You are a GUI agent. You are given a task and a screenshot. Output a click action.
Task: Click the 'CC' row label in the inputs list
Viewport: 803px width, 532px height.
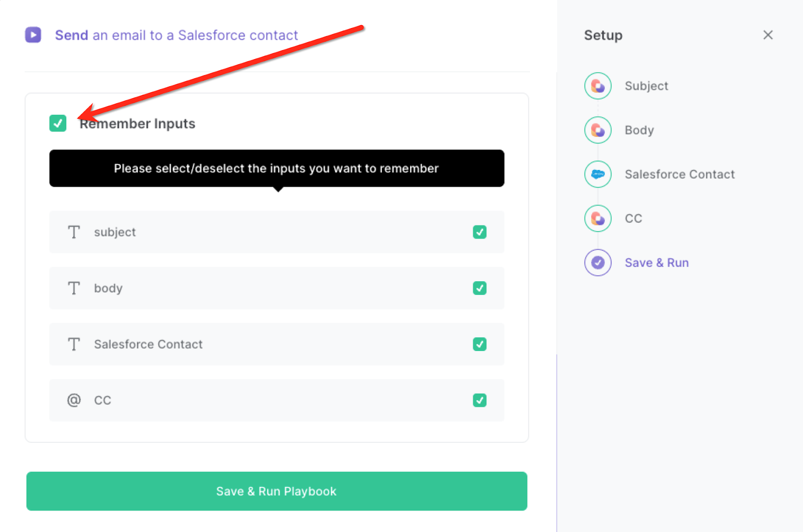click(103, 401)
